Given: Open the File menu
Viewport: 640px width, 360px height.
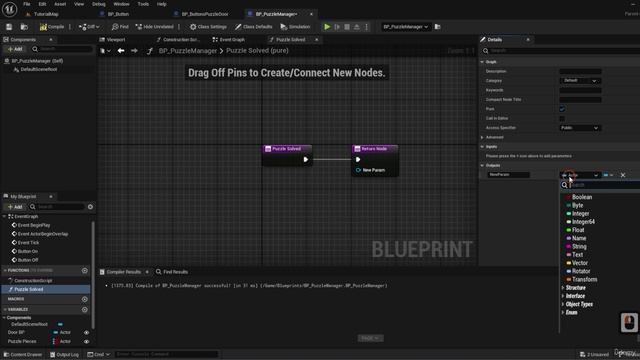Looking at the screenshot, I should point(27,4).
